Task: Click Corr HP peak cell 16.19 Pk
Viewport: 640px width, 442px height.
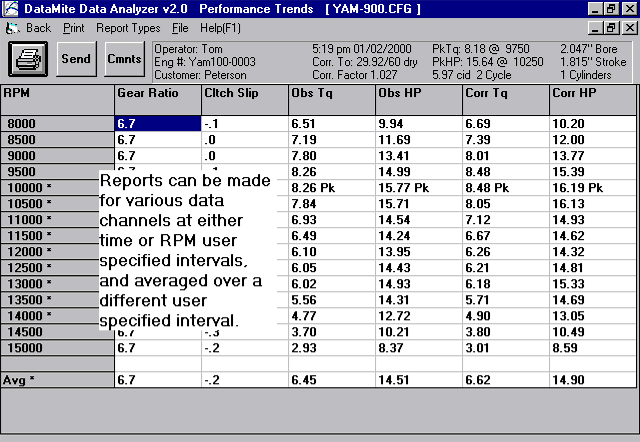Action: (593, 188)
